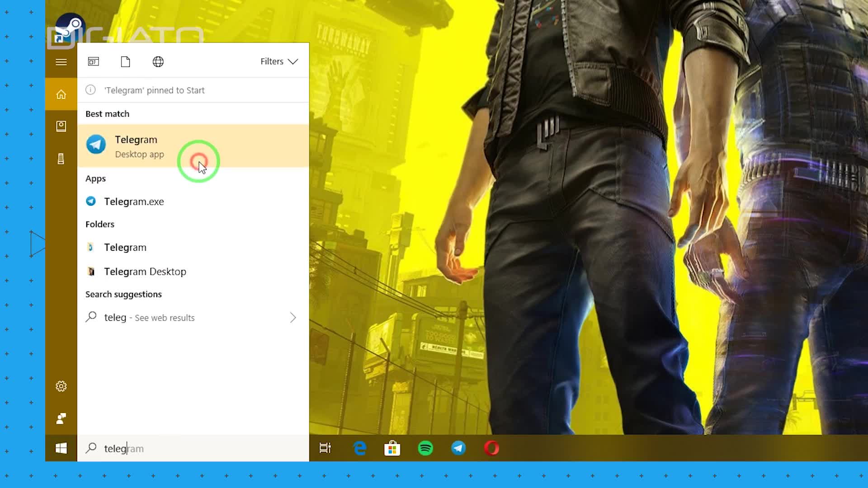This screenshot has width=868, height=488.
Task: Open teleg web results arrow
Action: tap(293, 318)
